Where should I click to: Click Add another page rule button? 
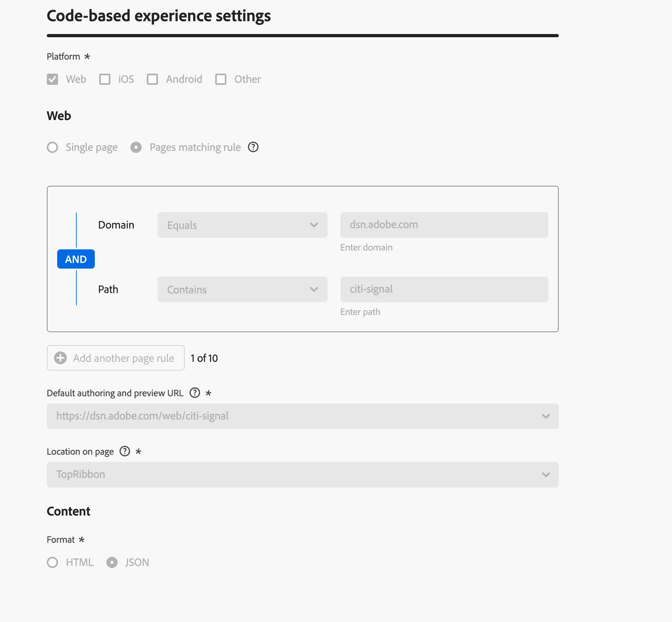[116, 358]
